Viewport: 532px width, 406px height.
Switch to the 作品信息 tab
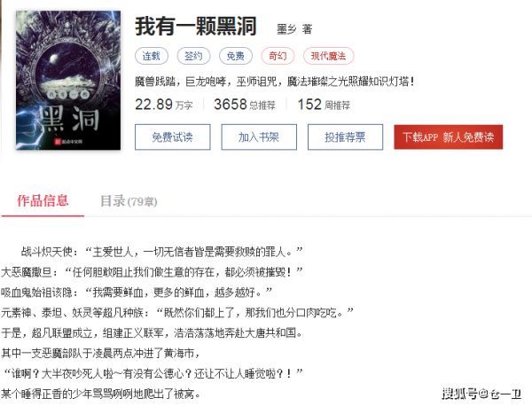(43, 201)
